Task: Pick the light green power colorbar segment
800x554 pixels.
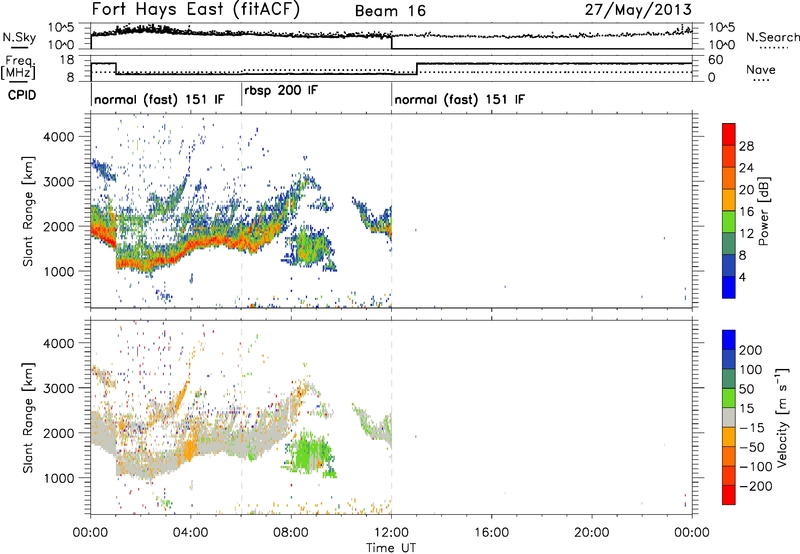Action: (x=729, y=222)
